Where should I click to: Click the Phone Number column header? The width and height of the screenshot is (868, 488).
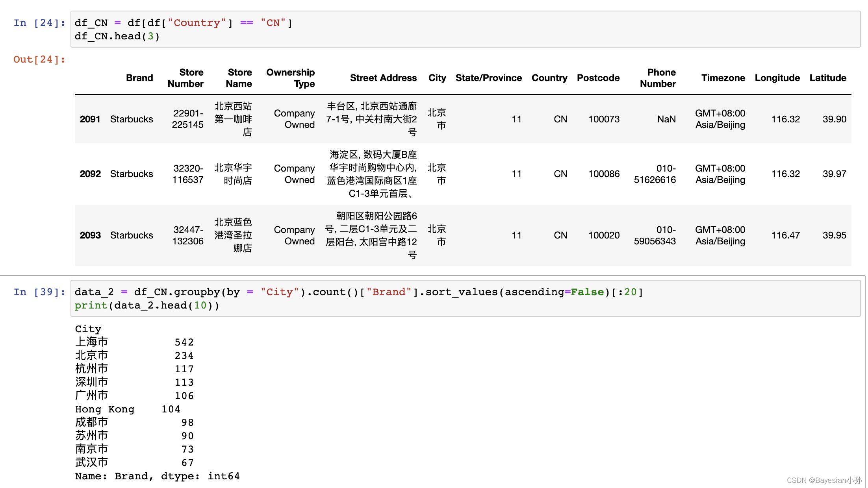point(658,78)
